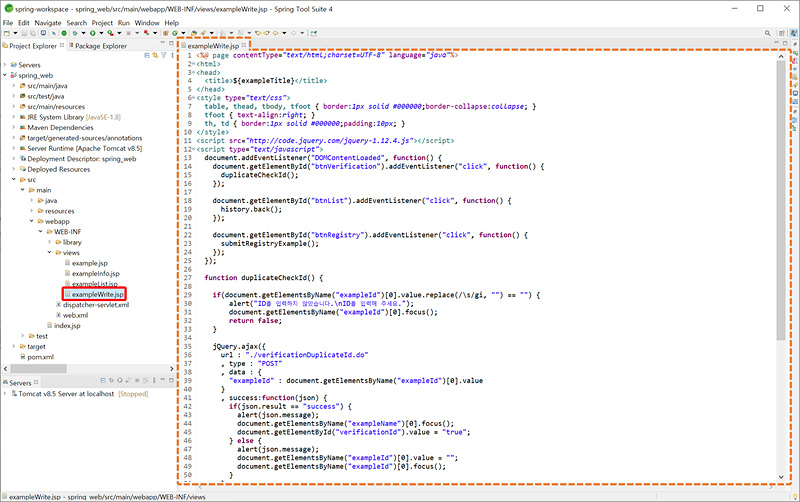Click the Save All toolbar icon
This screenshot has height=502, width=800.
point(33,33)
